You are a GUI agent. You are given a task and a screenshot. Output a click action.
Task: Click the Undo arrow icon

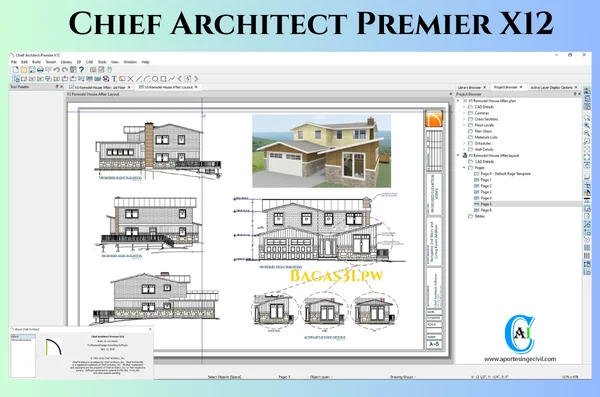coord(57,70)
